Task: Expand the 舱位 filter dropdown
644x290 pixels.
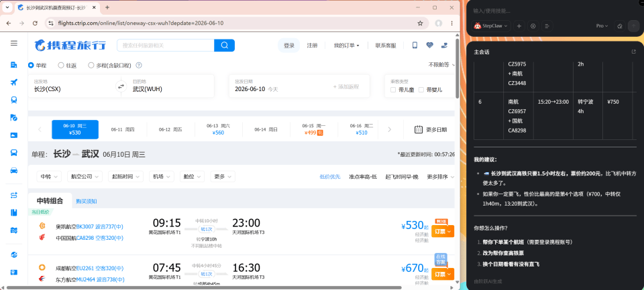Action: [192, 176]
